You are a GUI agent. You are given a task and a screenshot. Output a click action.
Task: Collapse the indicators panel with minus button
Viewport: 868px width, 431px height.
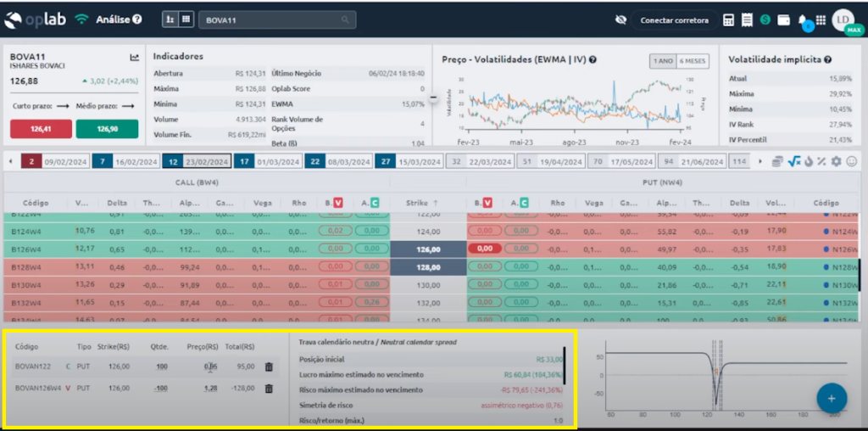coord(433,98)
